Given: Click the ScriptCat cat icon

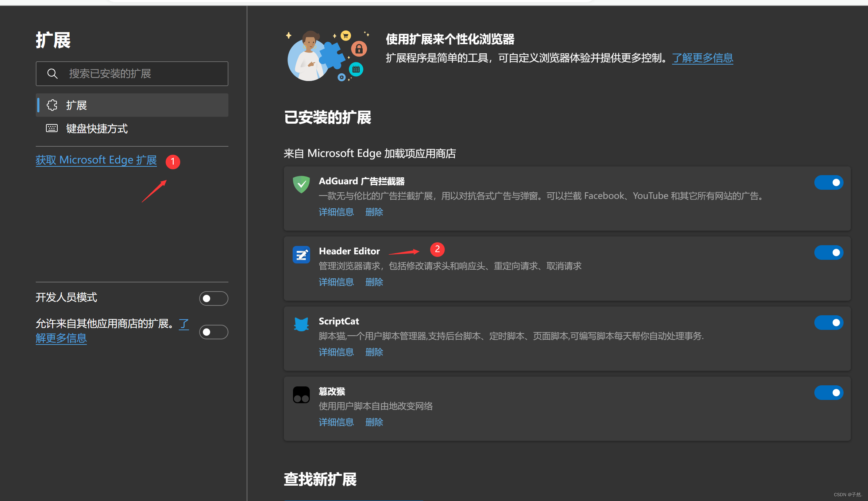Looking at the screenshot, I should (301, 324).
